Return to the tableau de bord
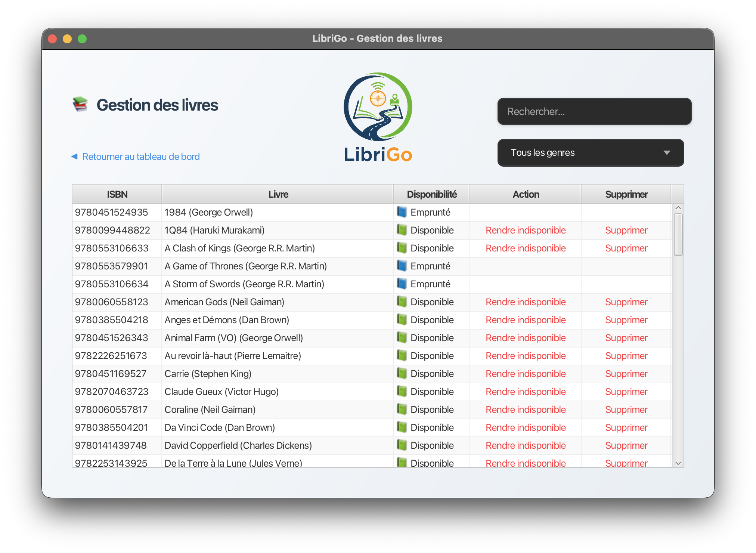This screenshot has width=756, height=553. pyautogui.click(x=140, y=157)
